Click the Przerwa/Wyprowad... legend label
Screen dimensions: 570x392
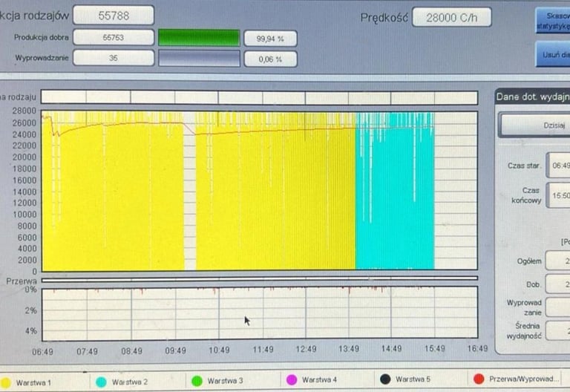click(524, 379)
